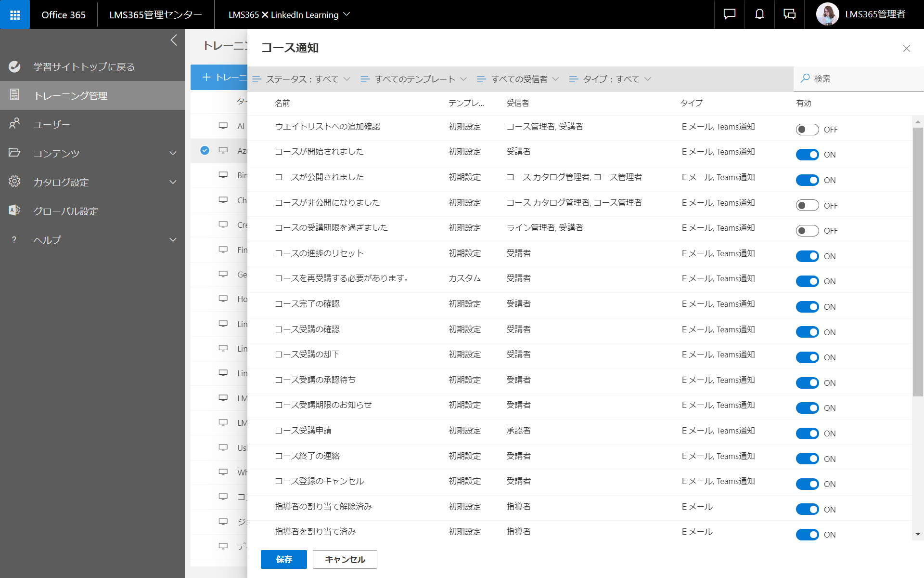
Task: Click the ヘルプ question mark icon
Action: point(14,239)
